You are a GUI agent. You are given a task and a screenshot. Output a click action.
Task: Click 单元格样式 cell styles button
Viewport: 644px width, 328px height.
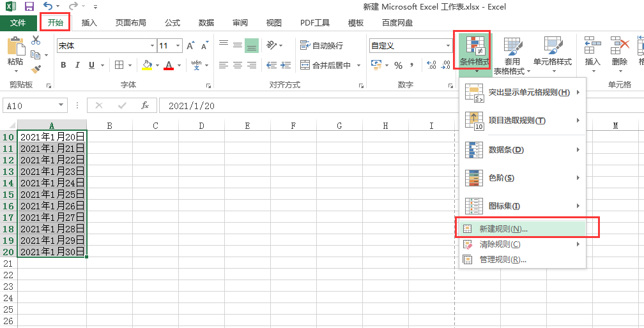click(553, 56)
